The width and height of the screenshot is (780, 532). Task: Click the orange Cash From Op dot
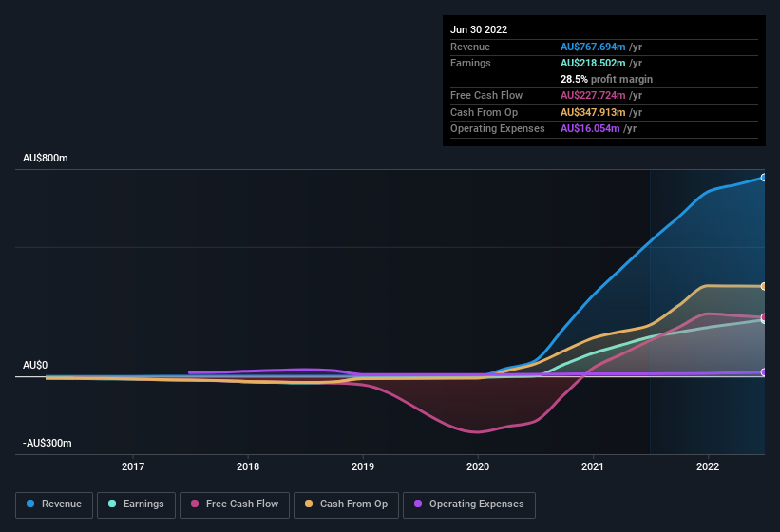click(310, 504)
